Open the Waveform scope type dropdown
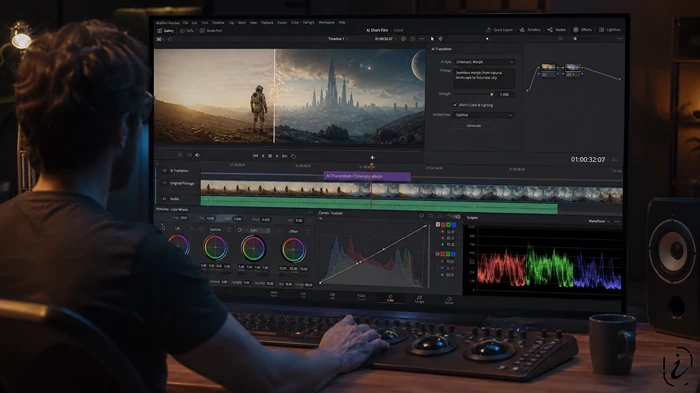The width and height of the screenshot is (700, 393). pos(599,221)
